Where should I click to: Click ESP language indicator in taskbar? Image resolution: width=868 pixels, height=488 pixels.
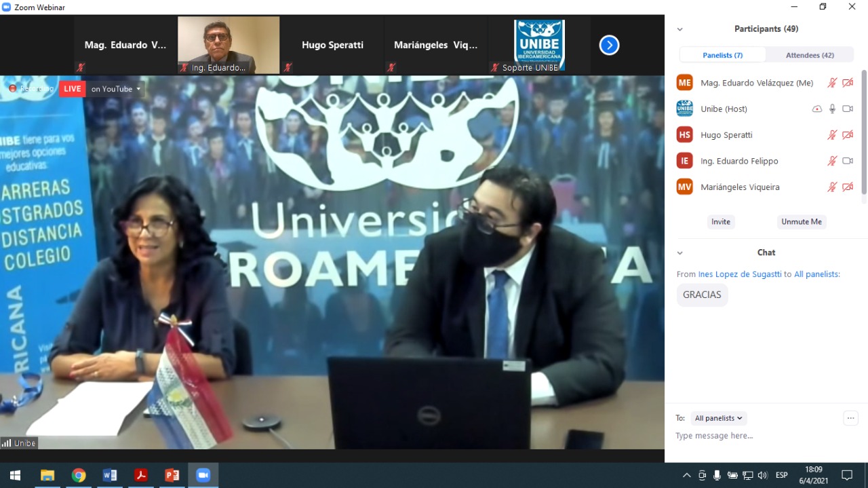pos(781,475)
